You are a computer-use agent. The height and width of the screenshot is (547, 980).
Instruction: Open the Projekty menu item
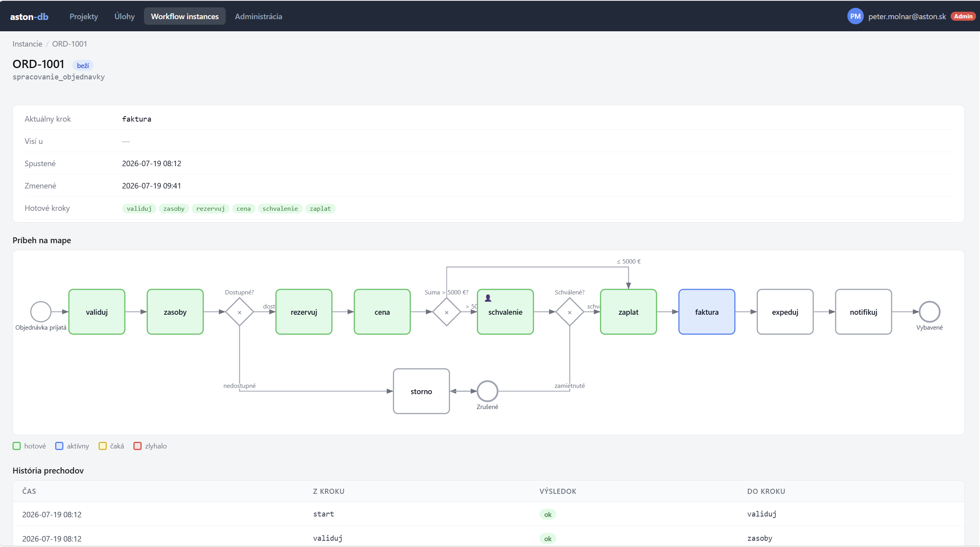pos(84,16)
